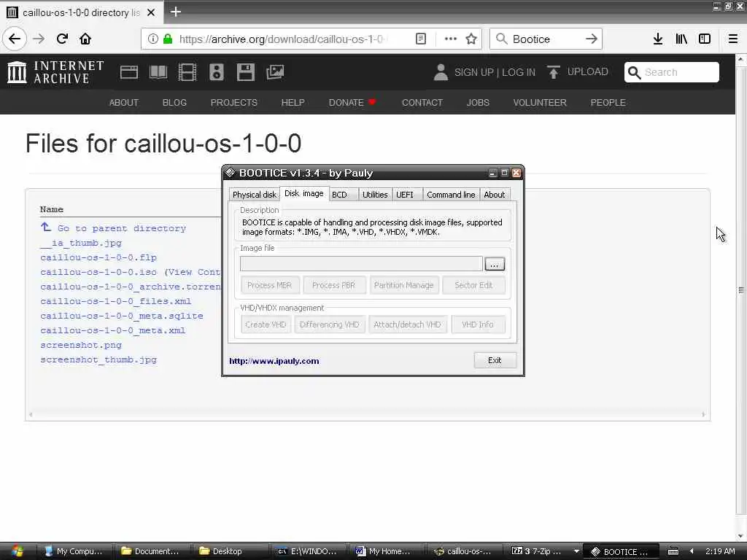Switch to the My Computer taskbar button
The height and width of the screenshot is (560, 747).
tap(75, 551)
